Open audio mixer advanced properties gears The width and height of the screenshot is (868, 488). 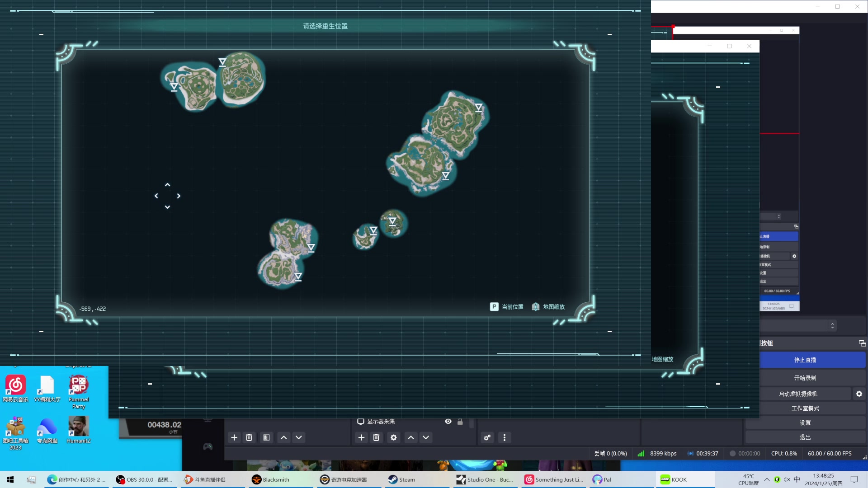[487, 437]
